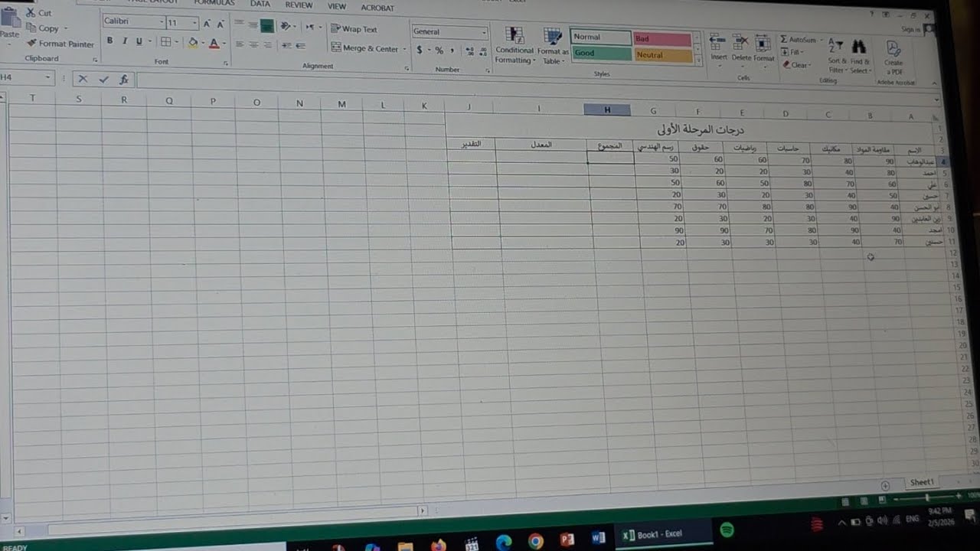Open Sort & Filter dropdown
Screen dimensions: 980x551
(x=837, y=57)
